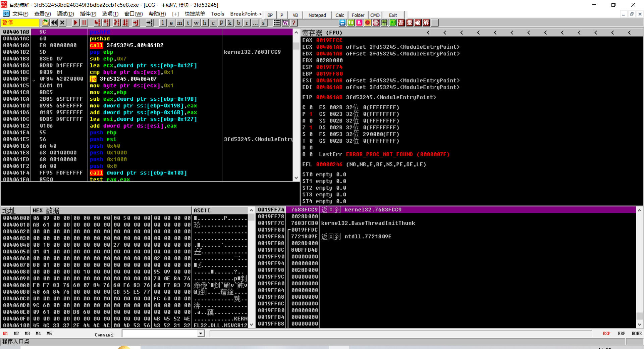Open Breakpoints window with 'b' button
This screenshot has height=349, width=644.
pos(238,22)
